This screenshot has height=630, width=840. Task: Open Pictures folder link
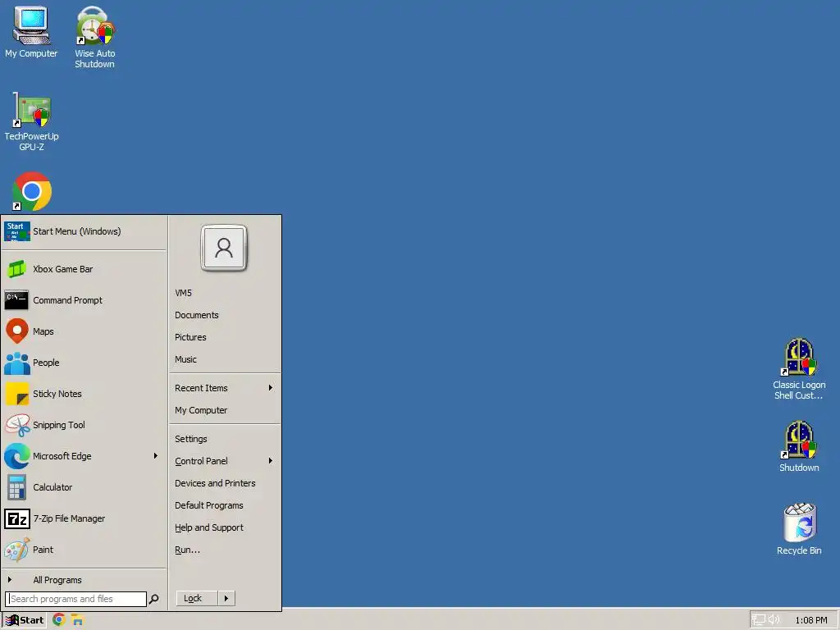(225, 337)
